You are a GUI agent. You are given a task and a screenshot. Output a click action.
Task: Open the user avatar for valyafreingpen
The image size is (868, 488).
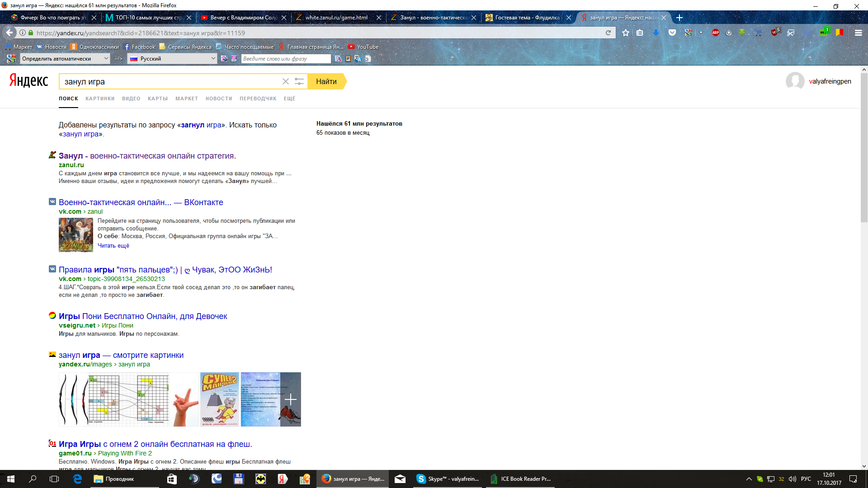tap(795, 81)
